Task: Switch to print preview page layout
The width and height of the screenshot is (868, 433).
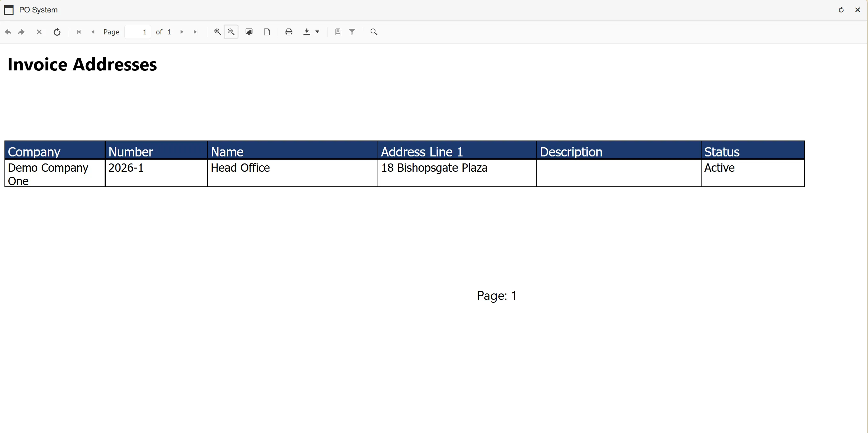Action: click(267, 32)
